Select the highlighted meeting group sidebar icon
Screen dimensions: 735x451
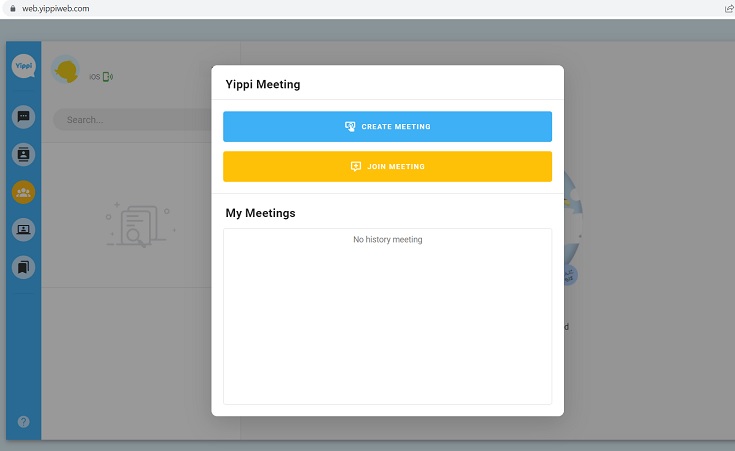(23, 192)
